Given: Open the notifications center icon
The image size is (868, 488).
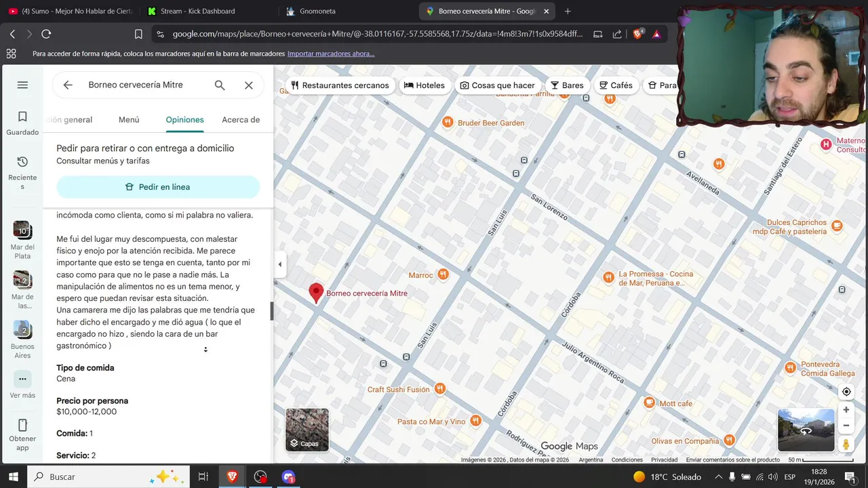Looking at the screenshot, I should (x=850, y=477).
